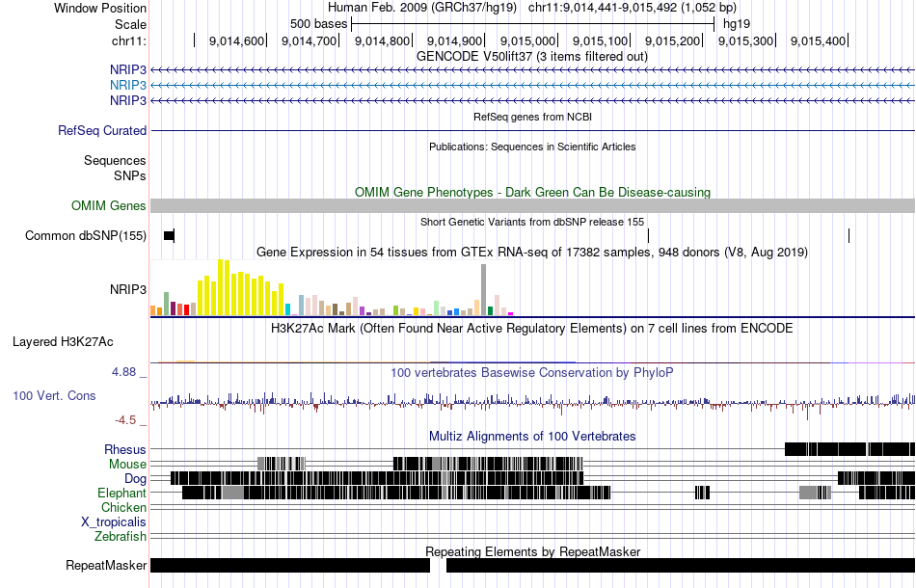This screenshot has width=916, height=588.
Task: Click the gray OMIM Genes bar
Action: (x=533, y=205)
